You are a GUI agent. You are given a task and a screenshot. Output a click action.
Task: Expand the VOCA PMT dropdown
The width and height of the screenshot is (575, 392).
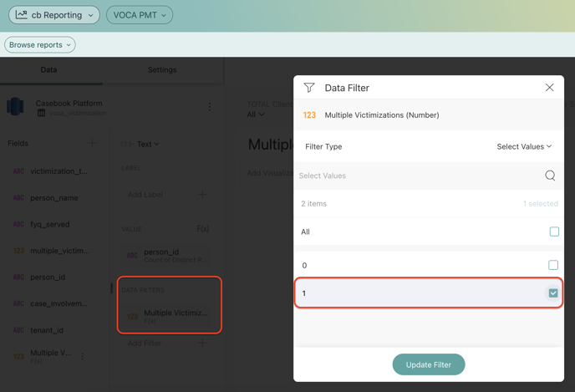click(x=140, y=15)
